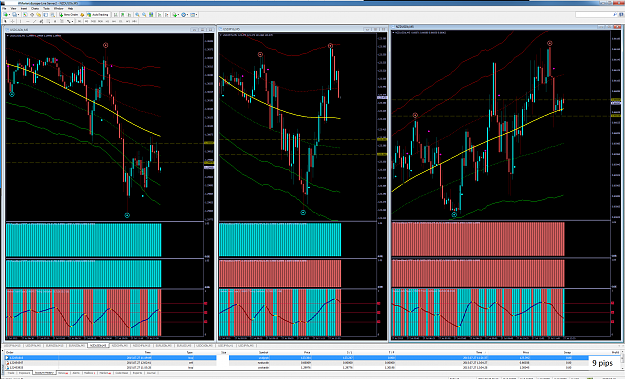Set timeframe to M5
This screenshot has height=379, width=625.
(86, 22)
